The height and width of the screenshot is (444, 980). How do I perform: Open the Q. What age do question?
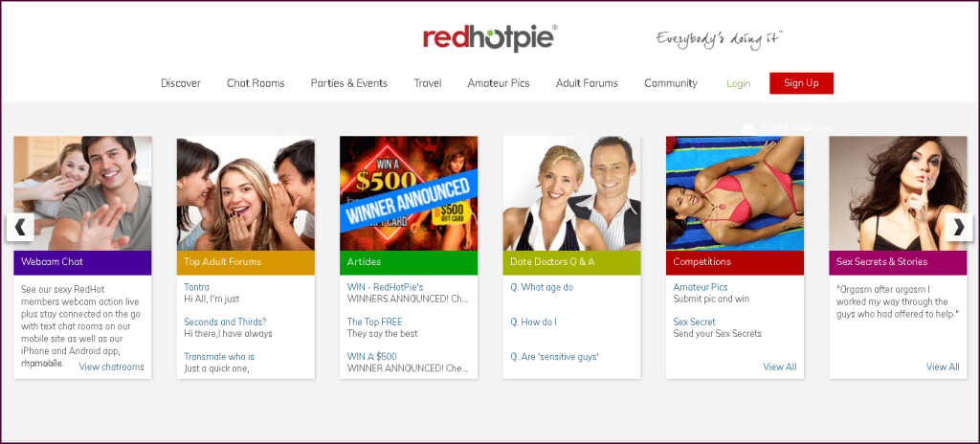pos(542,287)
